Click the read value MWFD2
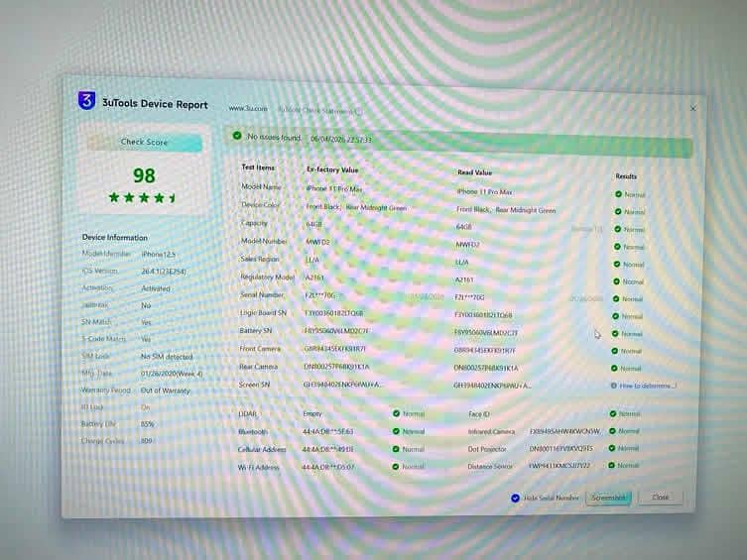 tap(467, 245)
